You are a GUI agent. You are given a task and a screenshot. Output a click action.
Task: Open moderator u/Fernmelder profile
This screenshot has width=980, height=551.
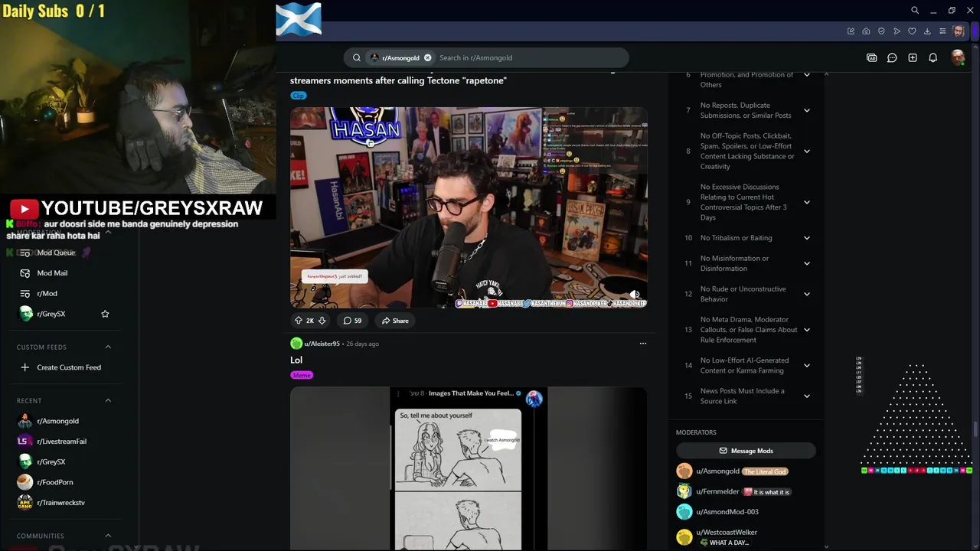(717, 491)
